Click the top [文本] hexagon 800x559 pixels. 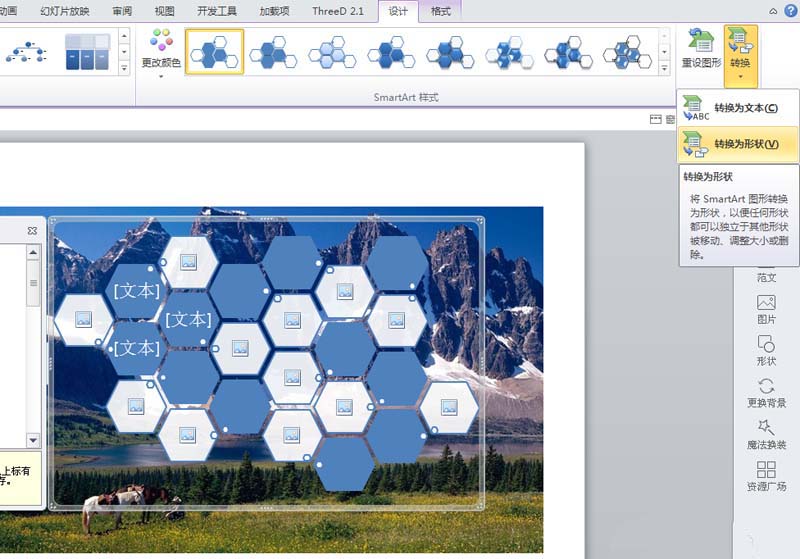pyautogui.click(x=136, y=291)
